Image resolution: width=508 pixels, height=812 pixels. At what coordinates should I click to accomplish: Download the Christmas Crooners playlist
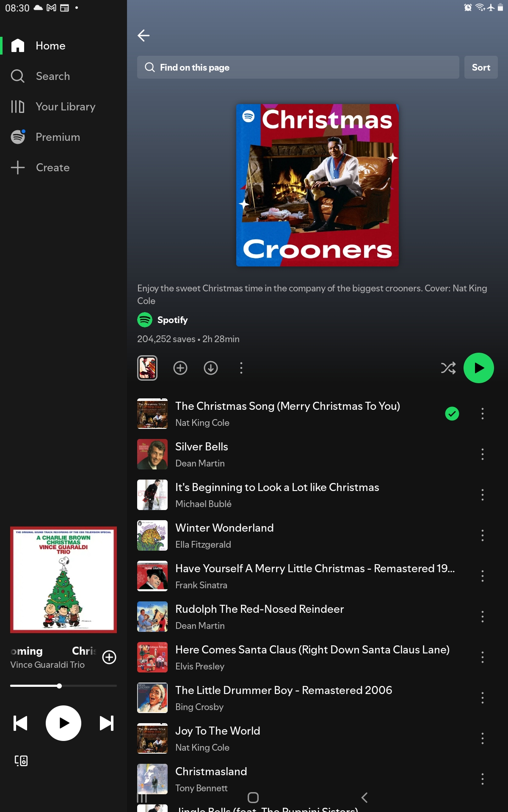(x=210, y=368)
